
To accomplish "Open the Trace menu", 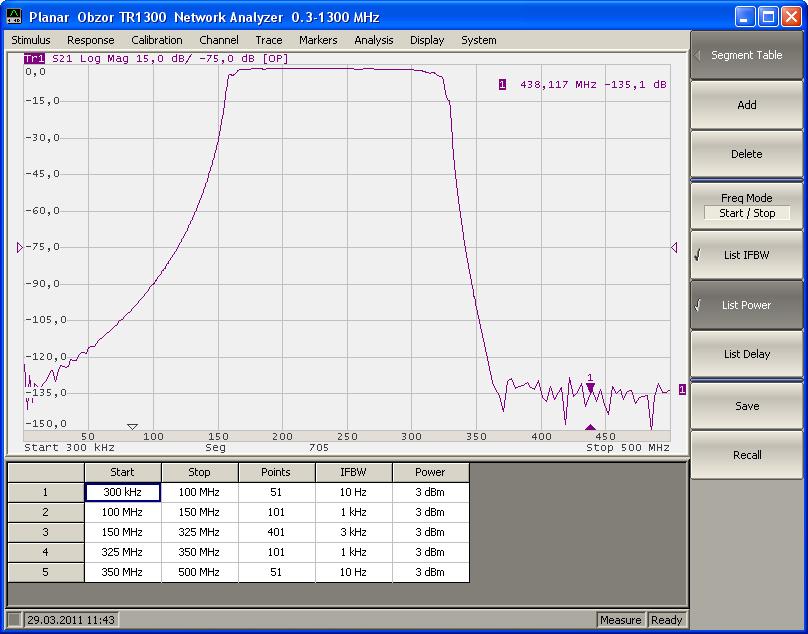I will click(268, 40).
